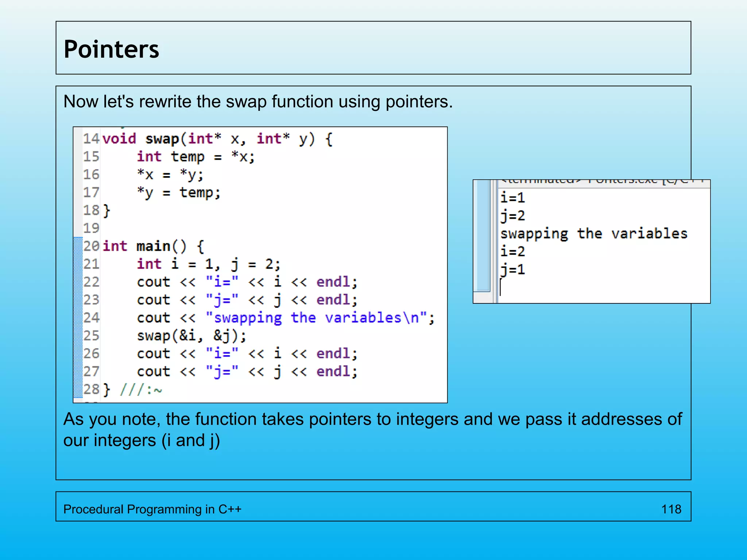Click the 'Pointers' slide title

tap(111, 49)
